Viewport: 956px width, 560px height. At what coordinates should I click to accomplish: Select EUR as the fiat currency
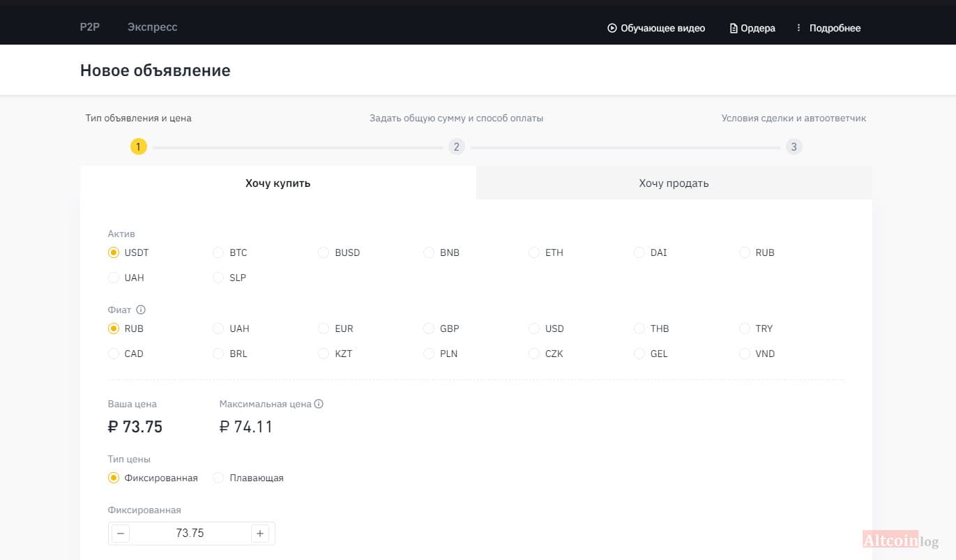click(336, 328)
